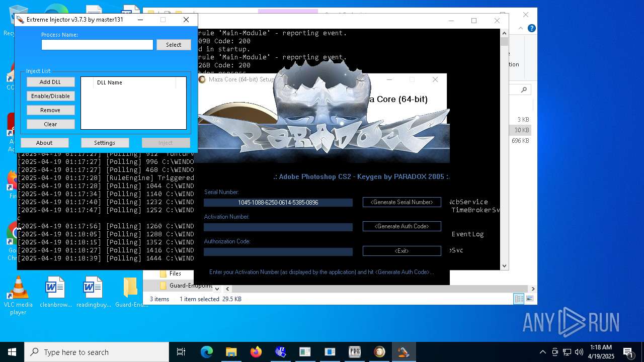Click the File Explorer horizontal scroll left arrow

click(x=228, y=289)
